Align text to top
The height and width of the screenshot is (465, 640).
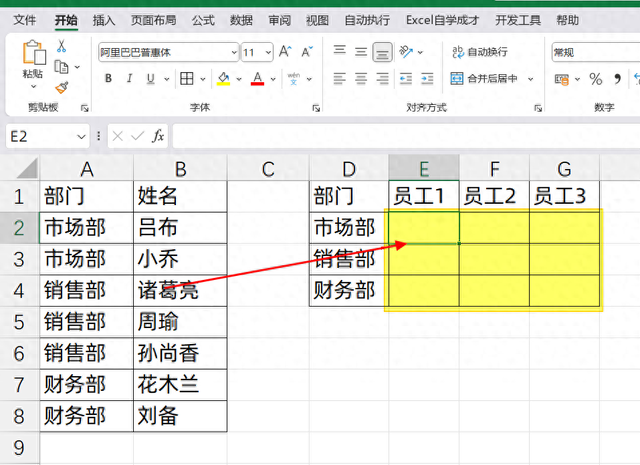340,51
